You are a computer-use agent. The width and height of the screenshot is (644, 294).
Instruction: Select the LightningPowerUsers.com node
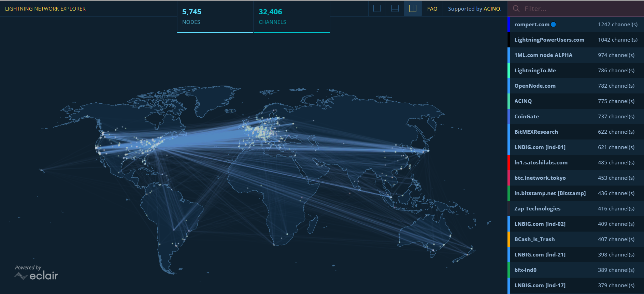(x=576, y=40)
